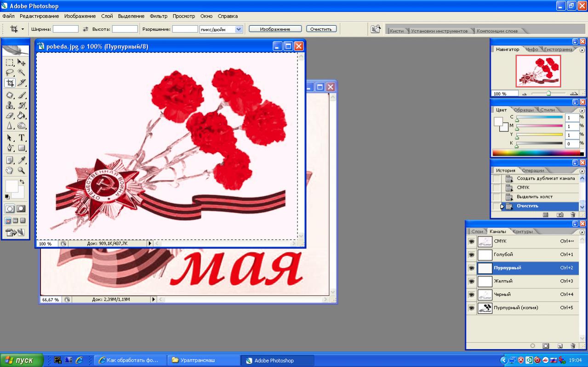Open the Выделение menu

tap(131, 16)
